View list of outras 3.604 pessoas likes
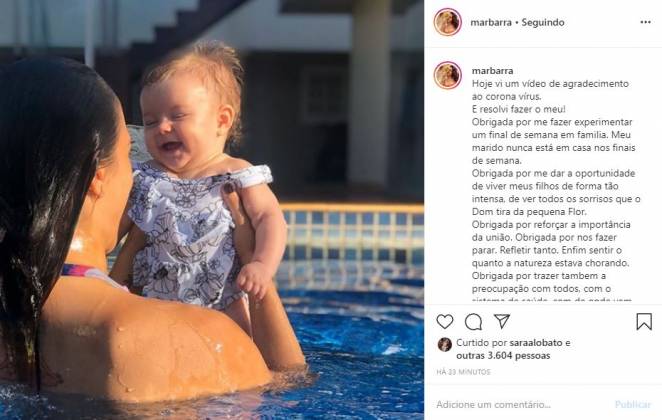The image size is (662, 420). (x=503, y=356)
